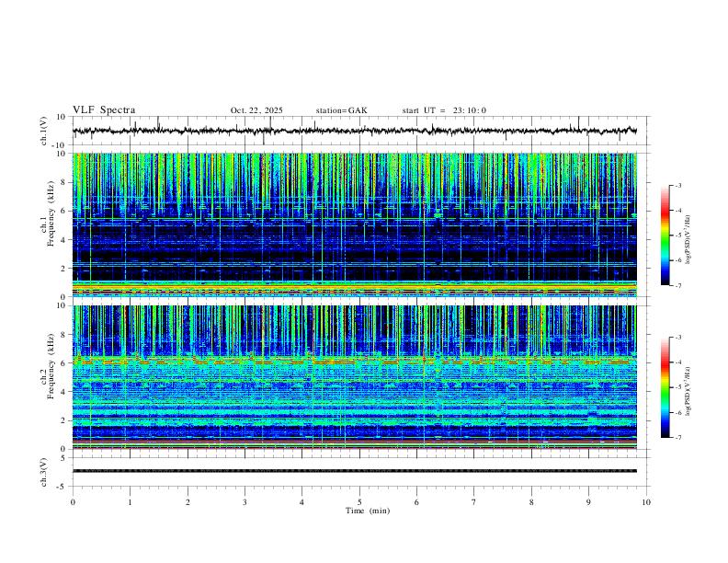Click the time axis tick label '10'
This screenshot has height=563, width=728.
click(646, 502)
